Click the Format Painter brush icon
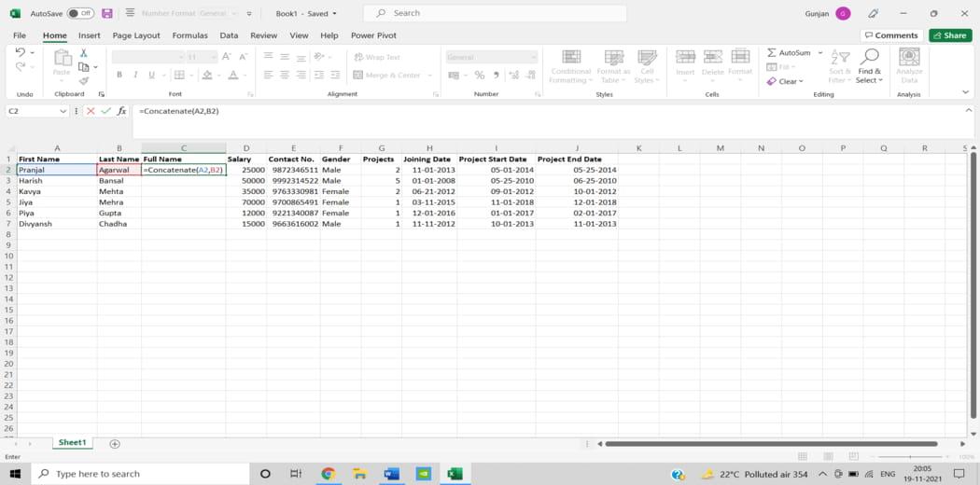This screenshot has height=485, width=980. (x=84, y=80)
